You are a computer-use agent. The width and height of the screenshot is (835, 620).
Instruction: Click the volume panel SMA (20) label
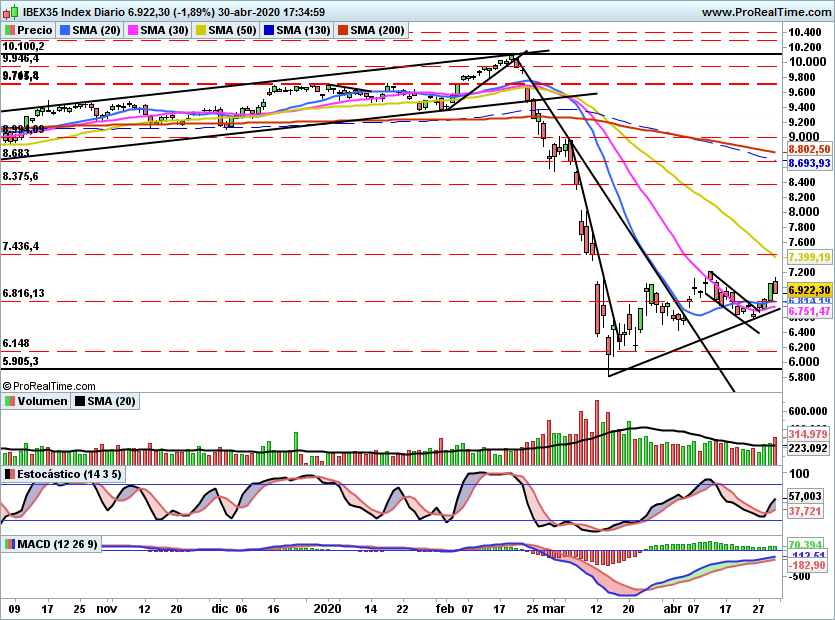click(111, 401)
